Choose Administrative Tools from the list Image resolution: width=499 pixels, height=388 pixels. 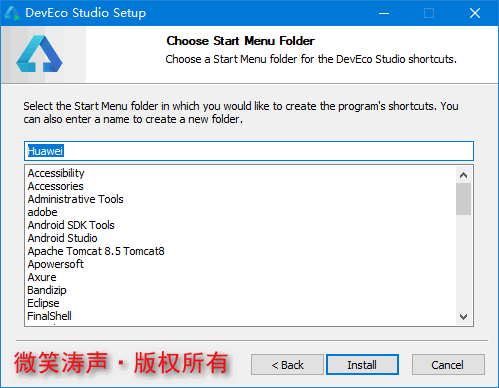point(75,199)
